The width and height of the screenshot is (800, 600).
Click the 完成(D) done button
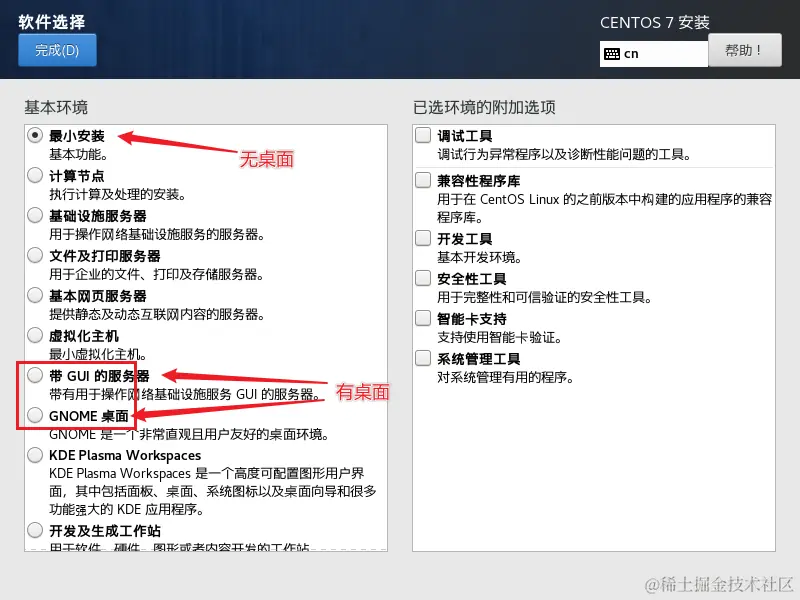57,50
